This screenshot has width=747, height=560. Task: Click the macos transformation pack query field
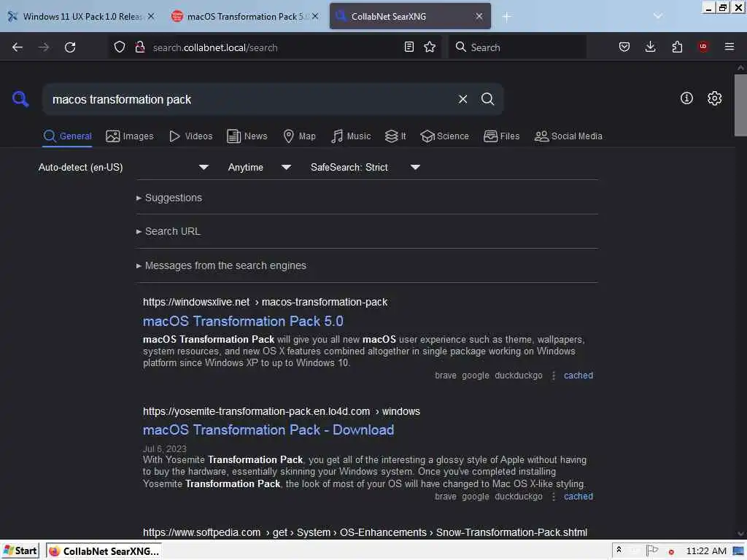click(250, 99)
